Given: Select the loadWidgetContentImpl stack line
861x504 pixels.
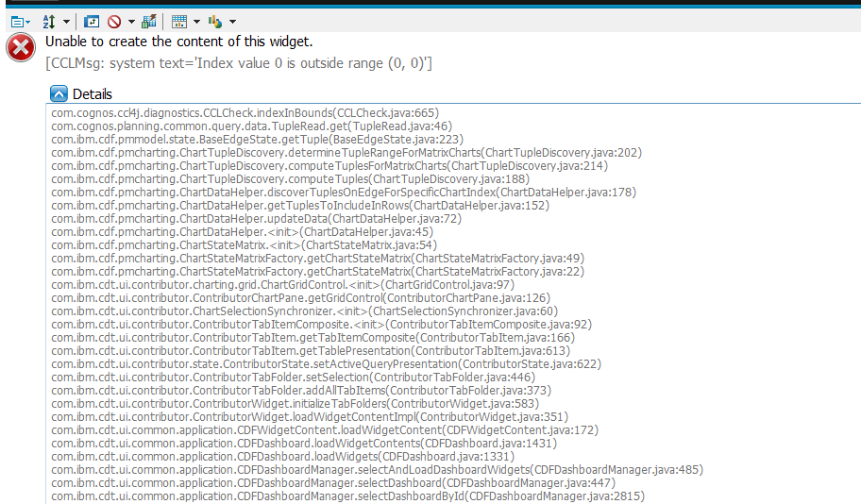Looking at the screenshot, I should pyautogui.click(x=310, y=417).
